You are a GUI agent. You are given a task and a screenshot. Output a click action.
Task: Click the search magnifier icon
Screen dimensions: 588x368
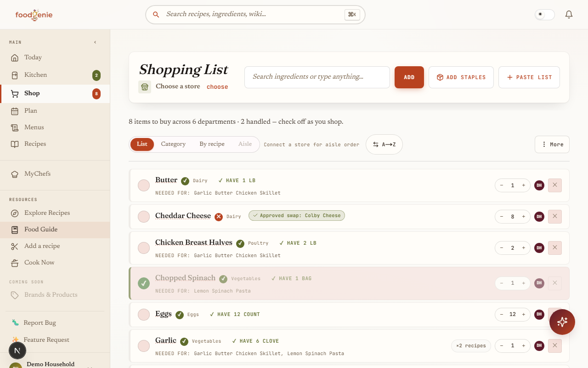pos(156,14)
